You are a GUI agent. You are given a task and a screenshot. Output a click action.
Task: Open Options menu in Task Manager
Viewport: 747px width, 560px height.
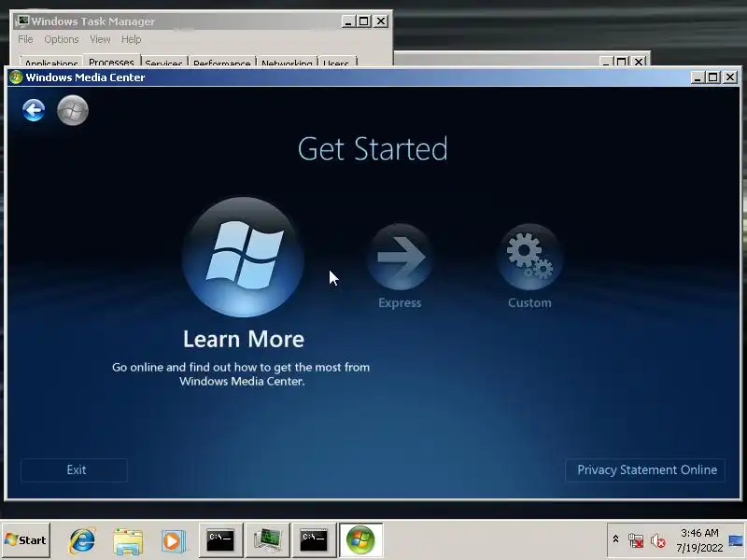point(62,39)
